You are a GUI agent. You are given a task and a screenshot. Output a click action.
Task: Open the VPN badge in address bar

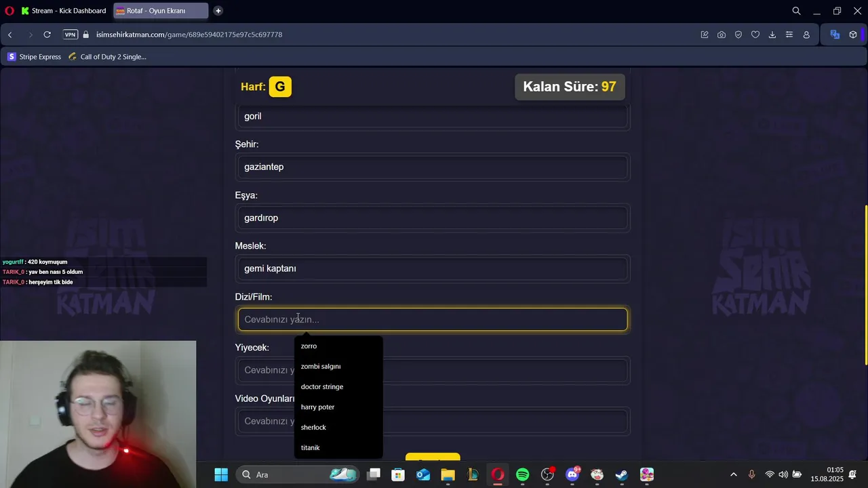point(71,35)
